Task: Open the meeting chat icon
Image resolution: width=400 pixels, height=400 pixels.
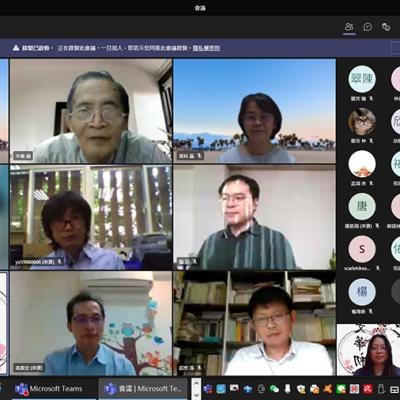Action: point(367,27)
